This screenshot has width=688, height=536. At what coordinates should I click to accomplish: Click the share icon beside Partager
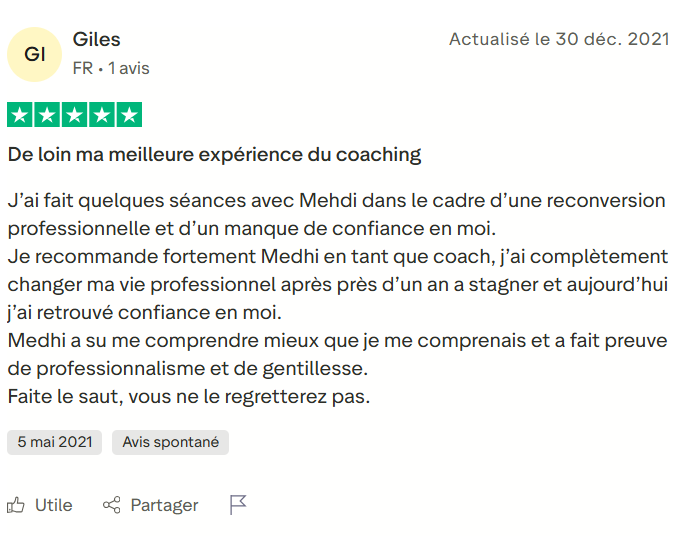pos(112,505)
